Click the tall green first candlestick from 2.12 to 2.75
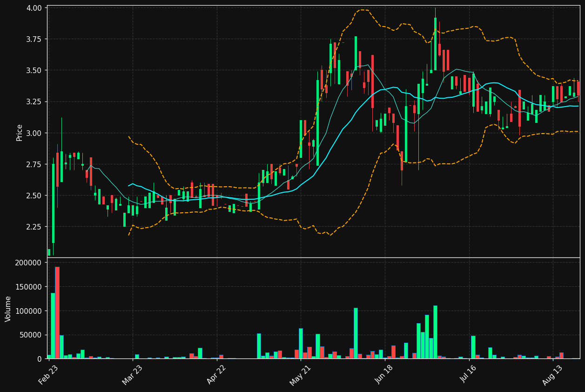The height and width of the screenshot is (392, 585). pos(53,203)
